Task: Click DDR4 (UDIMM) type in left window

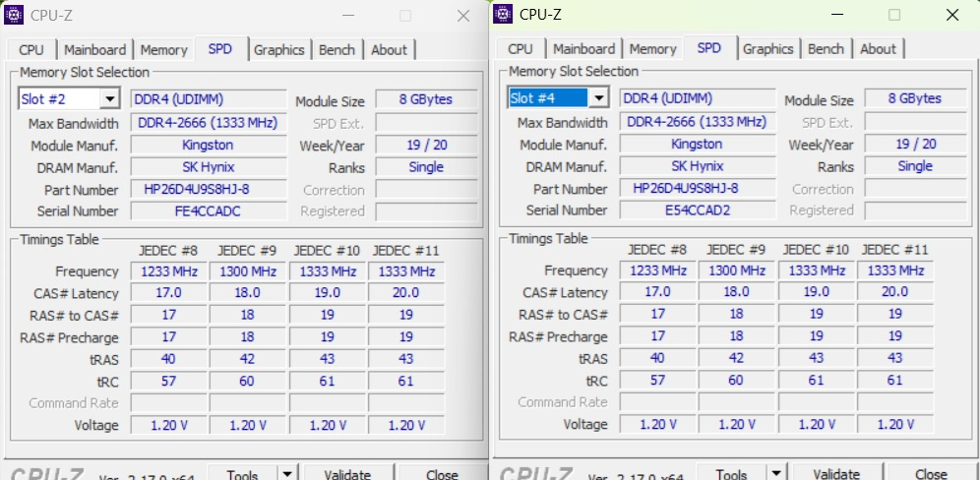Action: (209, 99)
